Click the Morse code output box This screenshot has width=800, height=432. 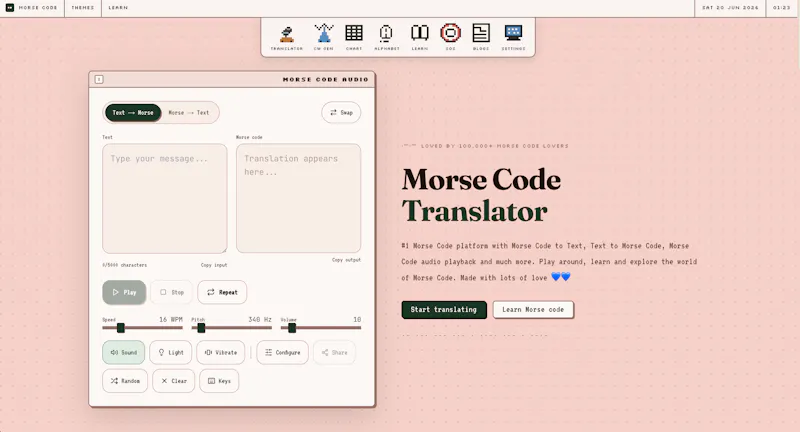coord(298,198)
